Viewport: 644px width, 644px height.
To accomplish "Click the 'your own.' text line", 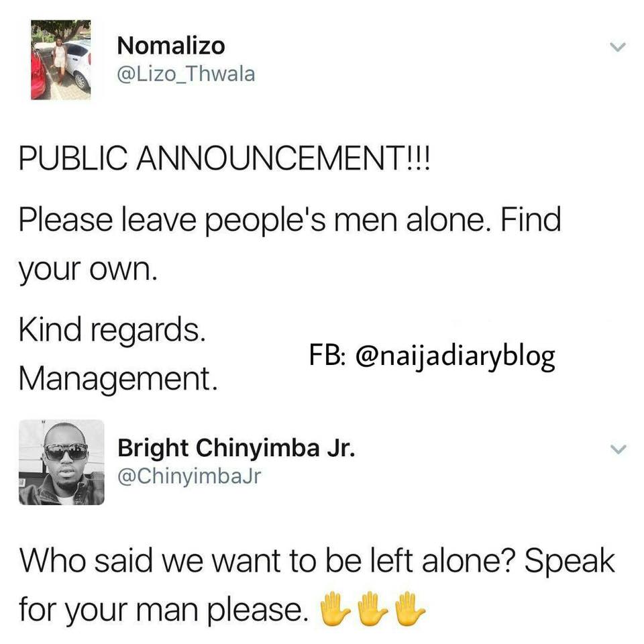I will click(88, 270).
